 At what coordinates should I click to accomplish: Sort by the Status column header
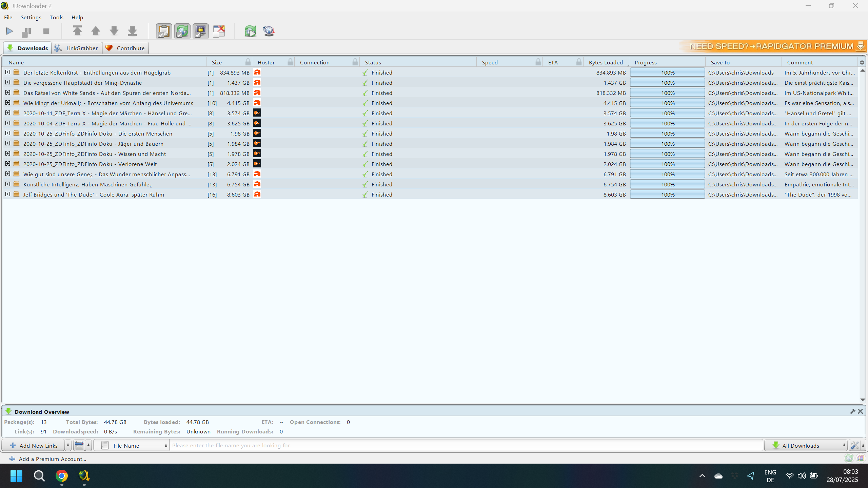point(418,62)
